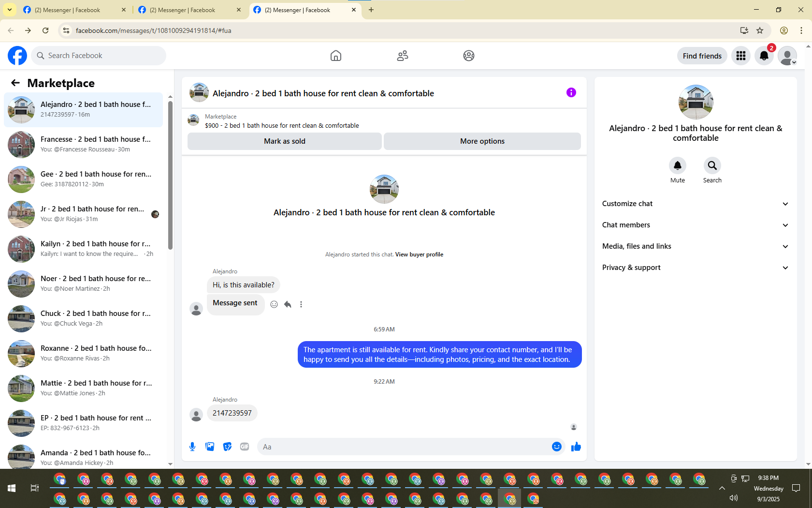This screenshot has width=812, height=508.
Task: Open Kailyn conversation about requirements
Action: click(x=83, y=249)
